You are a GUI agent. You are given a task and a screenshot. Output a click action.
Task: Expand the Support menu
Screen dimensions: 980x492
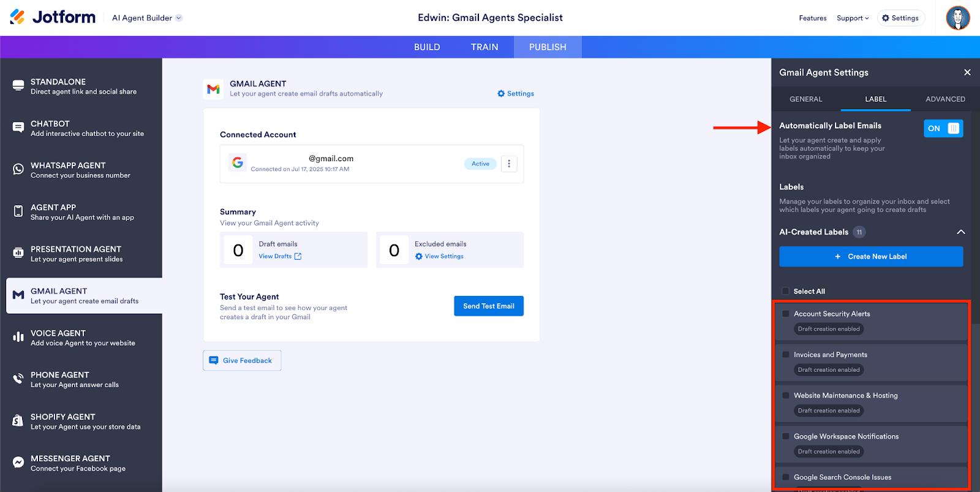[853, 18]
